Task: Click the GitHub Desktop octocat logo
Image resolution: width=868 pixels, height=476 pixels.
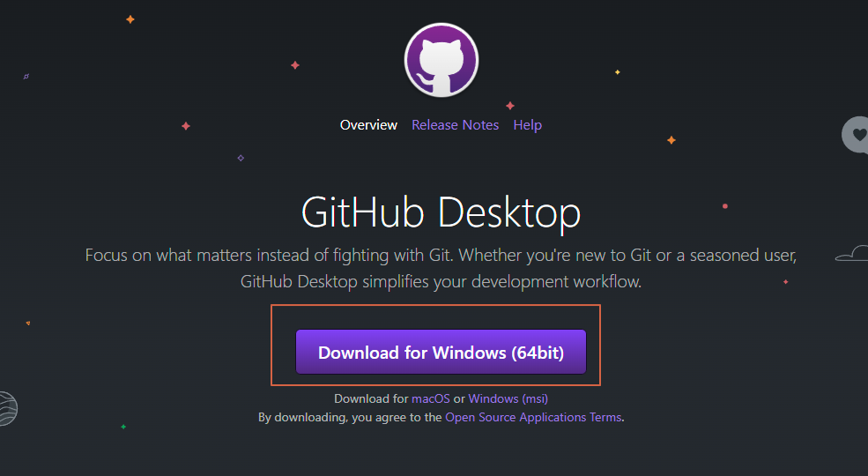Action: coord(441,60)
